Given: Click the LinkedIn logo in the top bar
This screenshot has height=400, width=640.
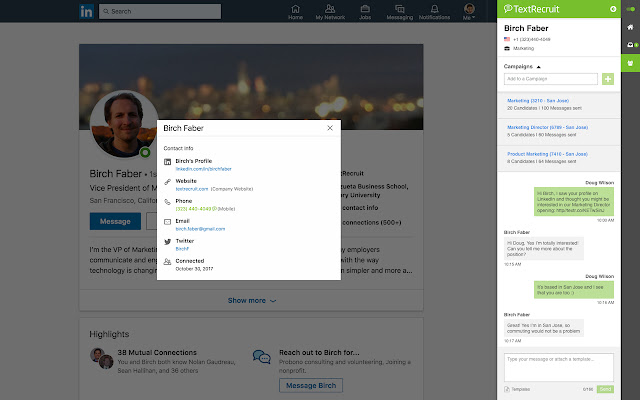Looking at the screenshot, I should tap(86, 11).
